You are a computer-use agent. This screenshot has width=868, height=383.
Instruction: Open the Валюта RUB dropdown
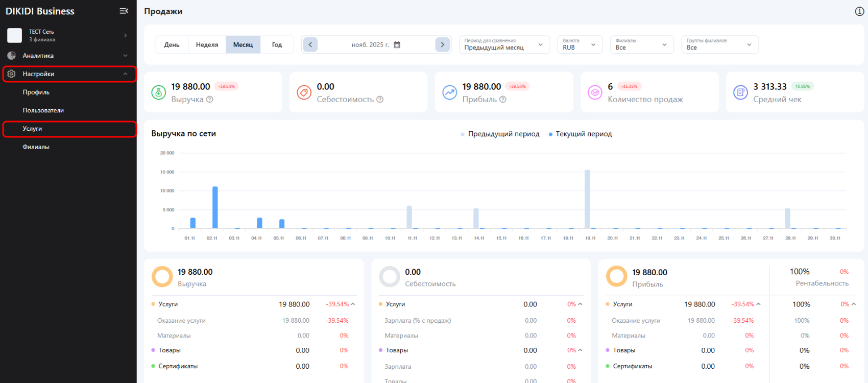point(580,44)
